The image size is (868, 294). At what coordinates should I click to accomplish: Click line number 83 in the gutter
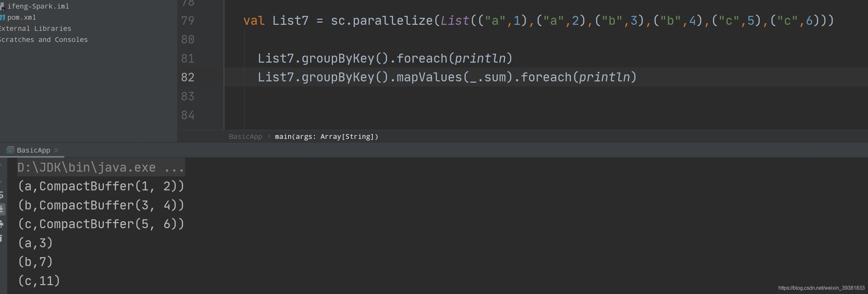point(188,96)
